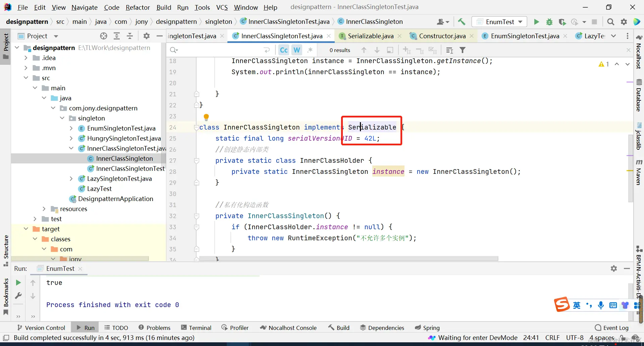Select DesignpatternApplication in project tree

[115, 199]
